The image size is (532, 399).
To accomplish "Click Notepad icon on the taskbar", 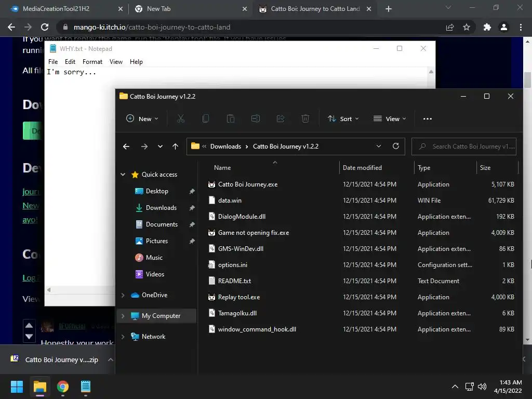I will coord(86,387).
